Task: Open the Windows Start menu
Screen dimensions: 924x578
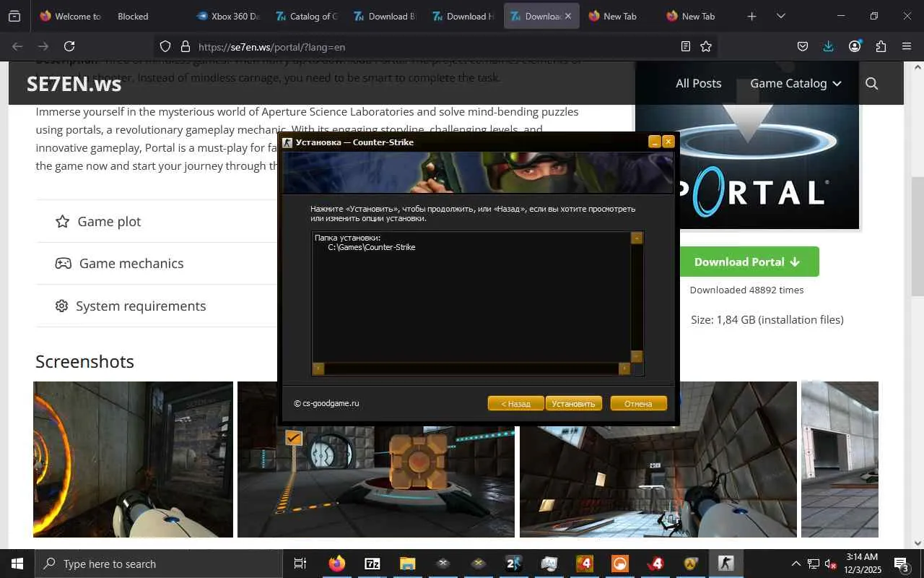Action: [x=17, y=564]
